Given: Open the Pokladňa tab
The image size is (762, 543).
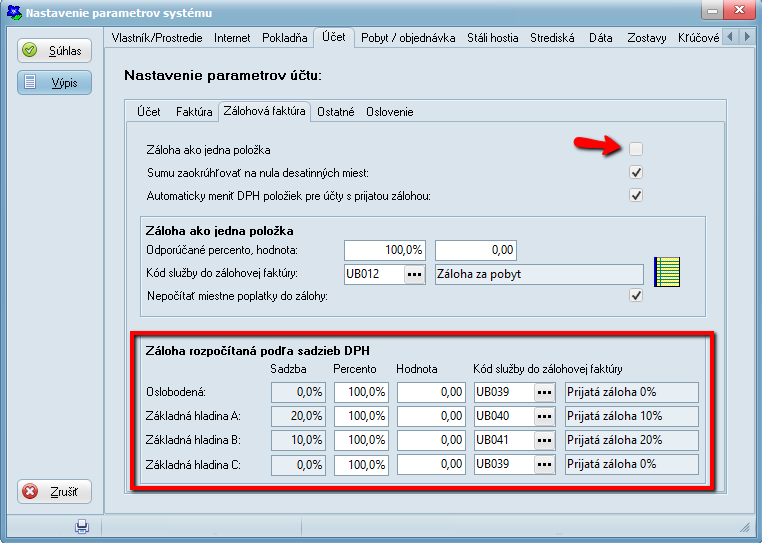Looking at the screenshot, I should click(284, 38).
